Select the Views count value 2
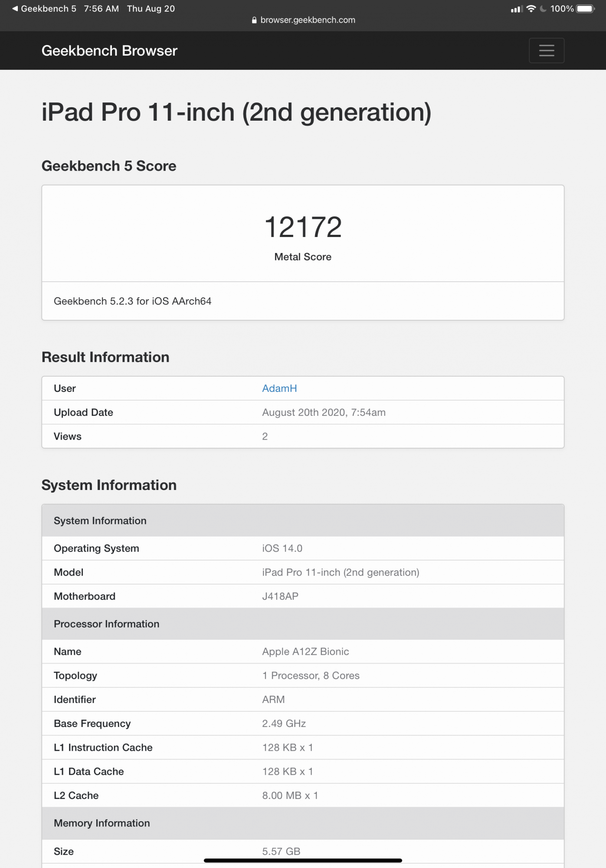606x868 pixels. 265,436
